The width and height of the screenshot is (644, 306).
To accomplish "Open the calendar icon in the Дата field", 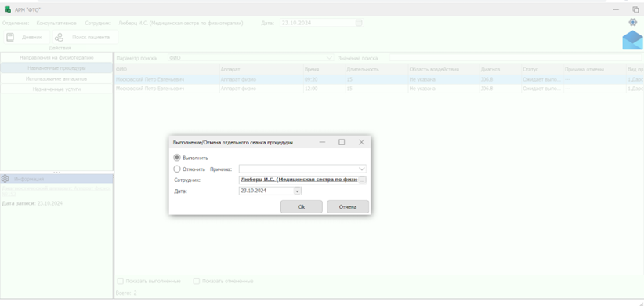I will [359, 23].
